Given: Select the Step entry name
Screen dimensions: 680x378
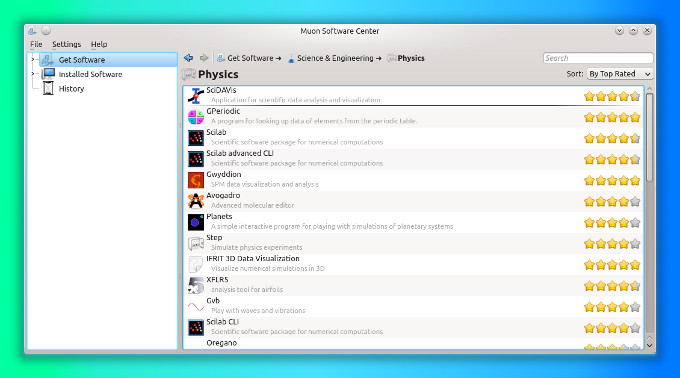Looking at the screenshot, I should (x=214, y=238).
